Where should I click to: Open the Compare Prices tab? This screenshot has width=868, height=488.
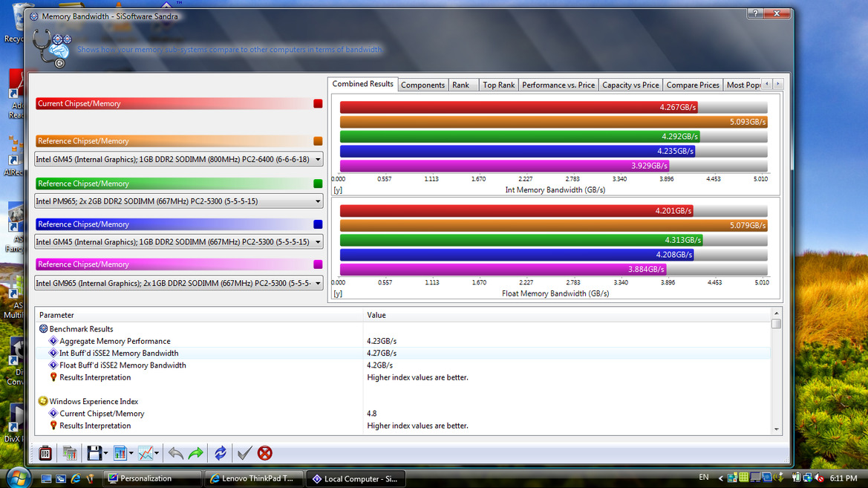(693, 85)
